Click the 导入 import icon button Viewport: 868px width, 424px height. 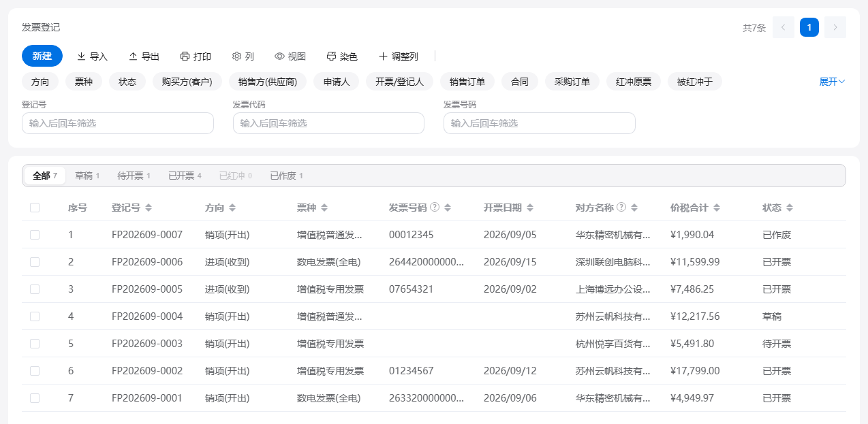click(92, 56)
